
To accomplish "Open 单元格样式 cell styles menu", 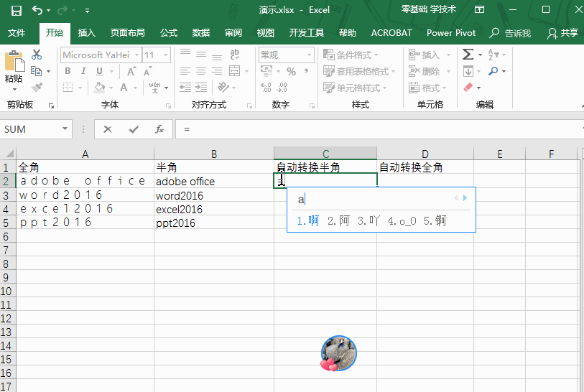I will pos(355,88).
